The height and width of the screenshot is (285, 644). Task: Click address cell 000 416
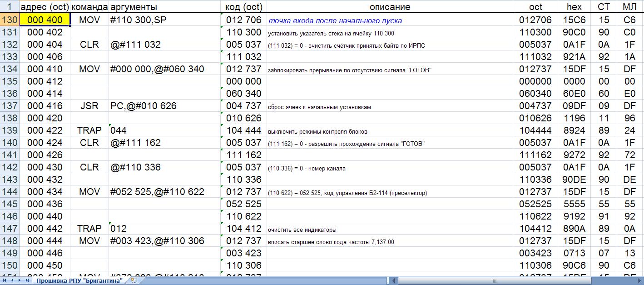pyautogui.click(x=45, y=106)
